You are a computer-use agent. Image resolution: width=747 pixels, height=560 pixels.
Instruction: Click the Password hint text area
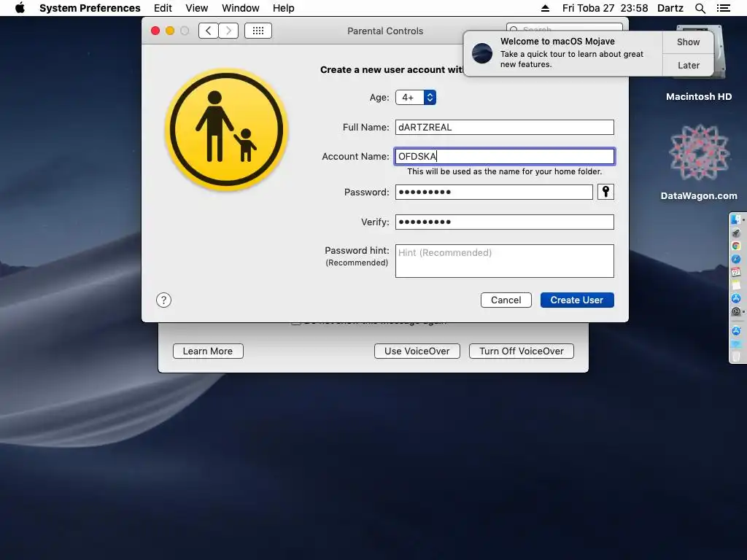pos(505,261)
